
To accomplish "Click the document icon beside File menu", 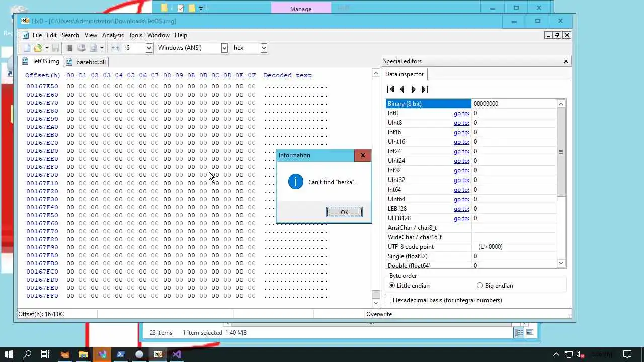I will click(26, 35).
